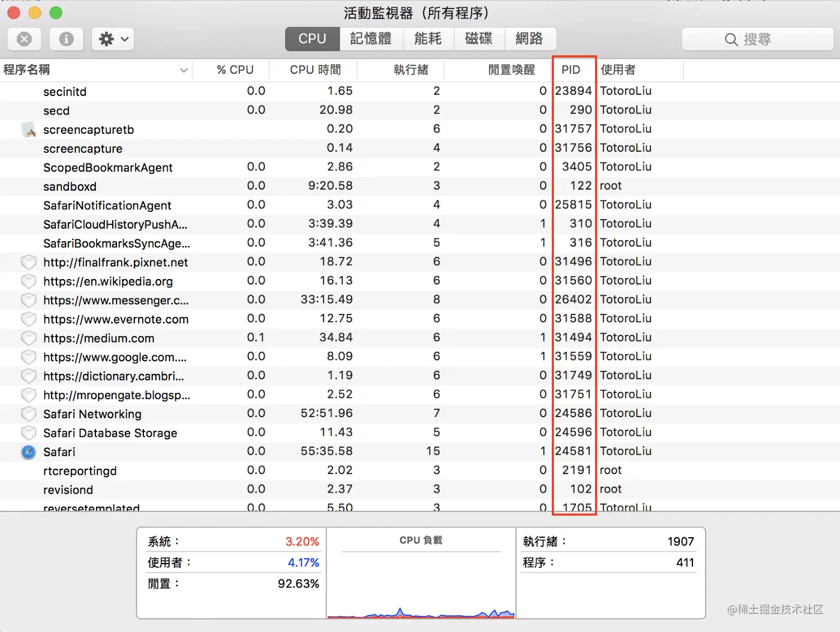The image size is (840, 632).
Task: Click thread count 15 for Safari
Action: pos(433,451)
